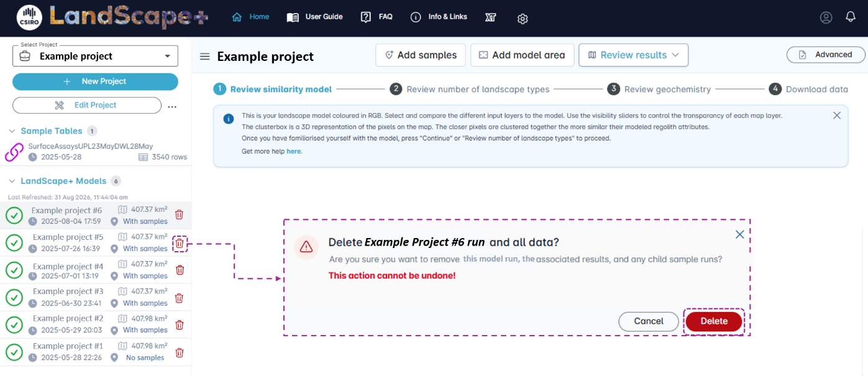The height and width of the screenshot is (381, 868).
Task: Follow the 'here' help link
Action: 295,151
